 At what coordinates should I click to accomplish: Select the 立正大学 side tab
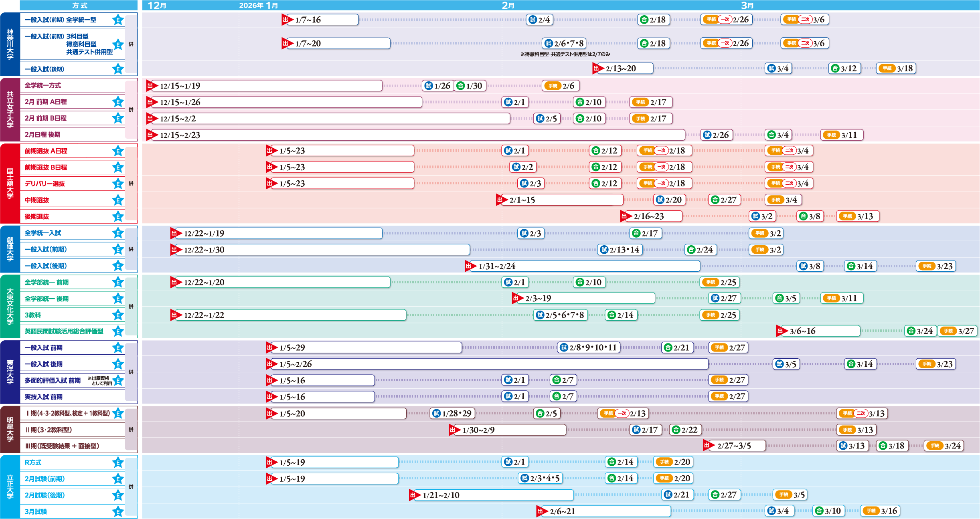[10, 487]
